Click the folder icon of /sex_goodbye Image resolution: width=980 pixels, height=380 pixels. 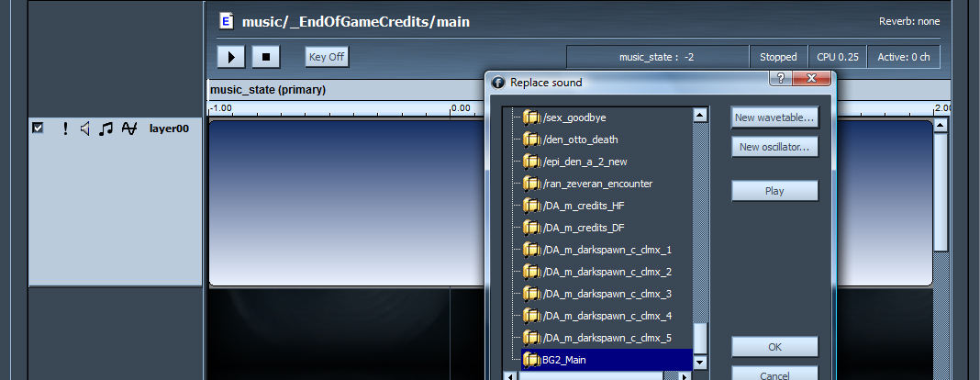pyautogui.click(x=531, y=117)
